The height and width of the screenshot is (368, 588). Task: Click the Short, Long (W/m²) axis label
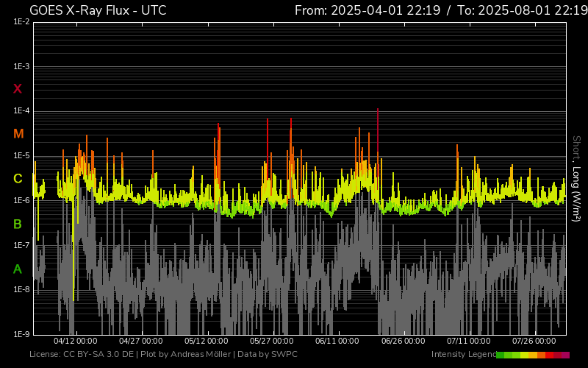tap(577, 178)
